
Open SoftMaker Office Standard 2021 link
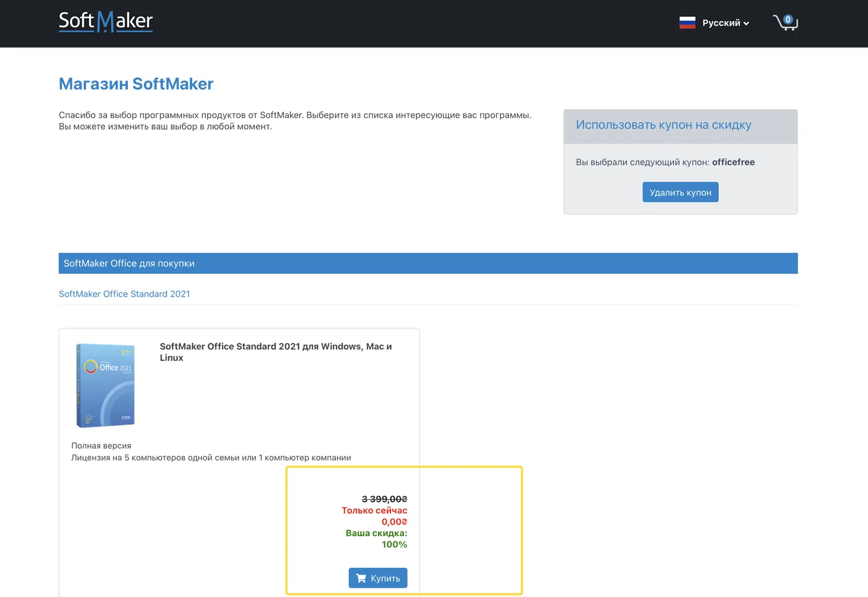pos(124,294)
